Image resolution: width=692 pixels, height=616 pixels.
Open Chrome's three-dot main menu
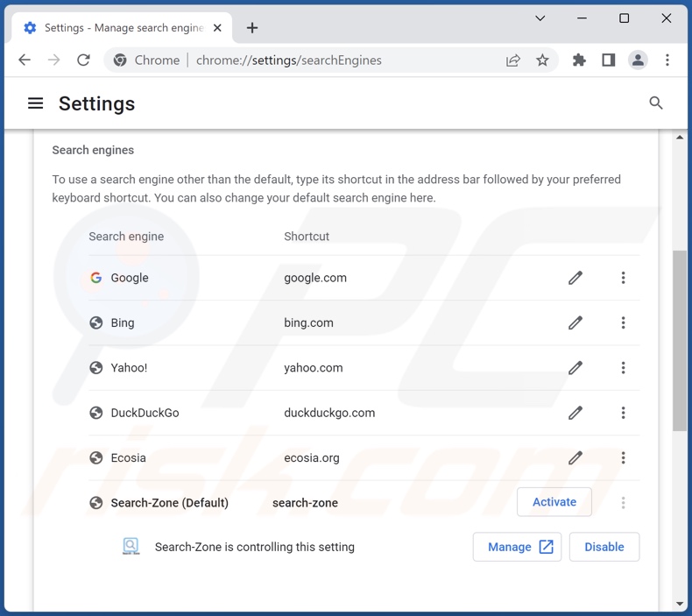pyautogui.click(x=667, y=60)
